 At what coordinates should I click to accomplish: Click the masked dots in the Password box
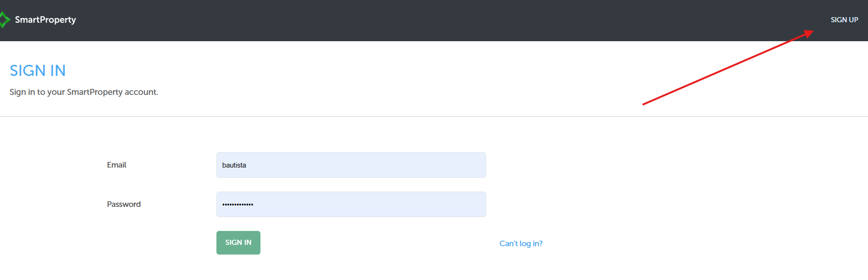[238, 204]
